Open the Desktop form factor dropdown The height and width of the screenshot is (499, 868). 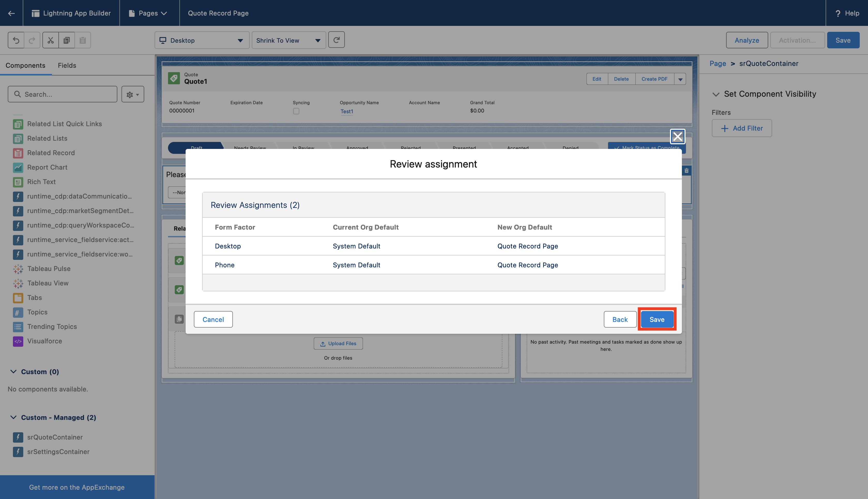tap(202, 40)
